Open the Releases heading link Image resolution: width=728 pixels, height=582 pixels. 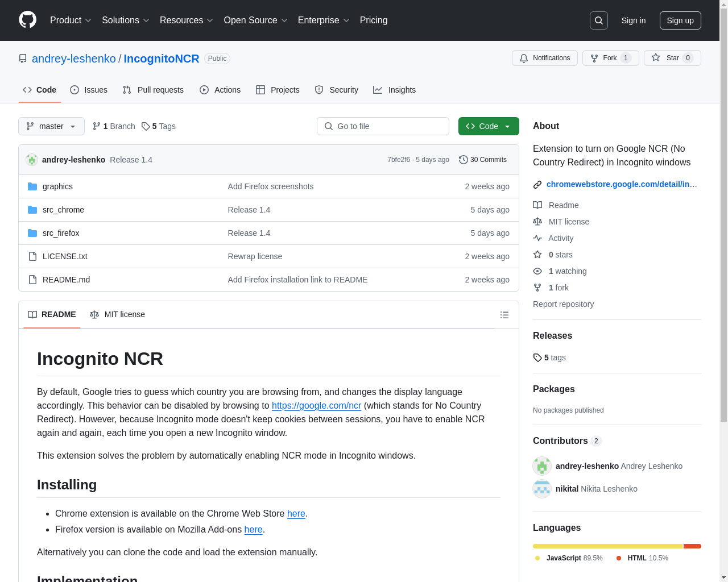[x=552, y=335]
